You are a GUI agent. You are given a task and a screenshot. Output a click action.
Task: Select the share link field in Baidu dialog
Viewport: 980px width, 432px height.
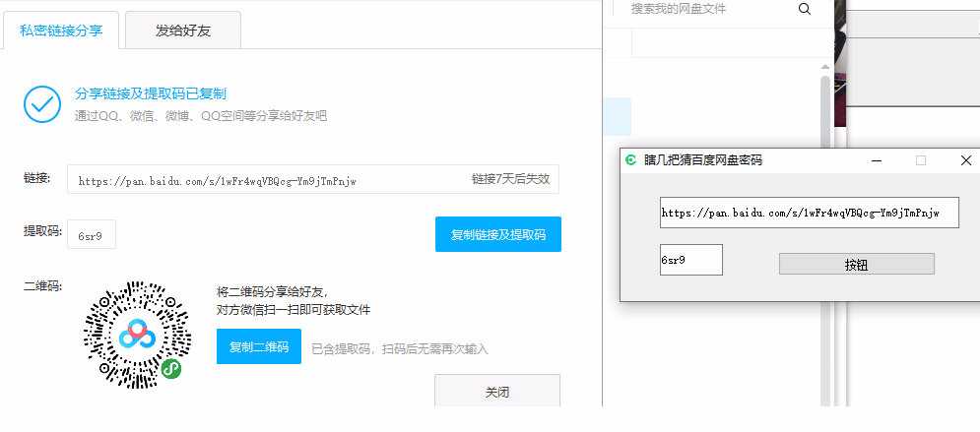click(313, 180)
